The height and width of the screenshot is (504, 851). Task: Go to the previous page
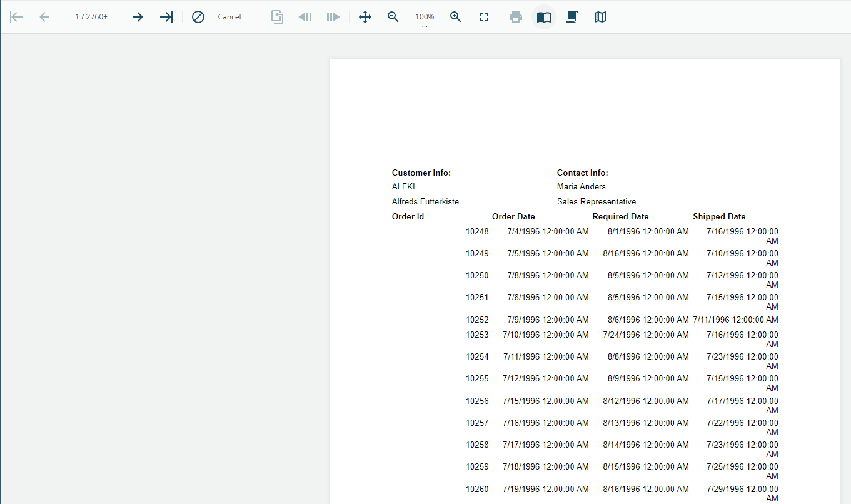pos(44,17)
